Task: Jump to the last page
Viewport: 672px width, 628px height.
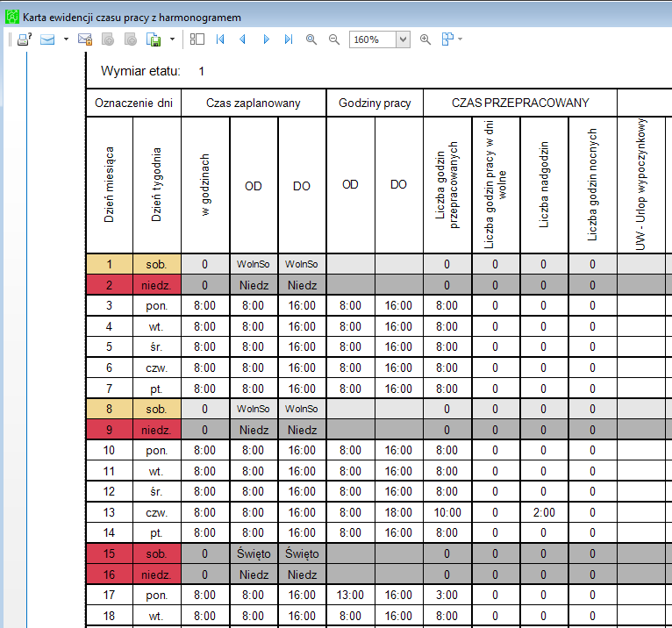Action: [289, 39]
